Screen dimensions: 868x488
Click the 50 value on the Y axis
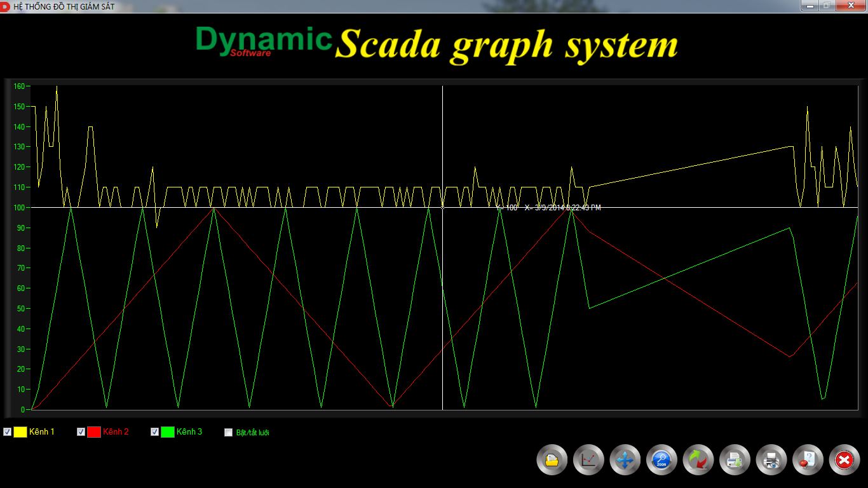tap(21, 309)
